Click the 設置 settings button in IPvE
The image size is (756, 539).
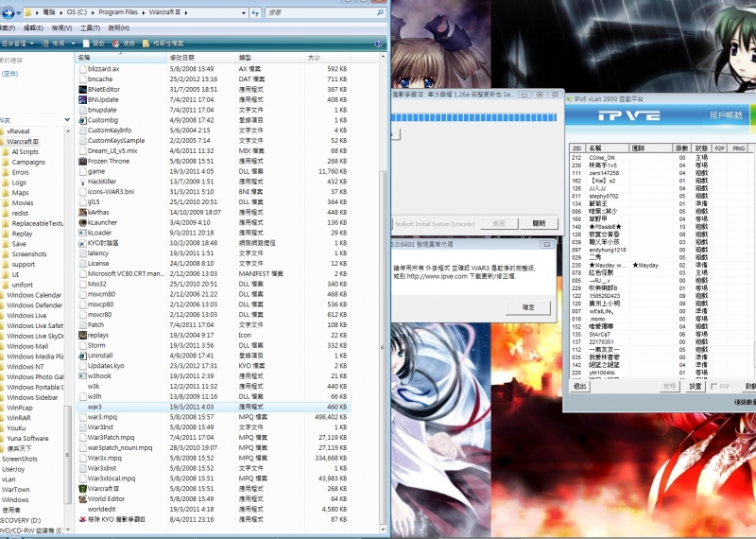tap(696, 386)
